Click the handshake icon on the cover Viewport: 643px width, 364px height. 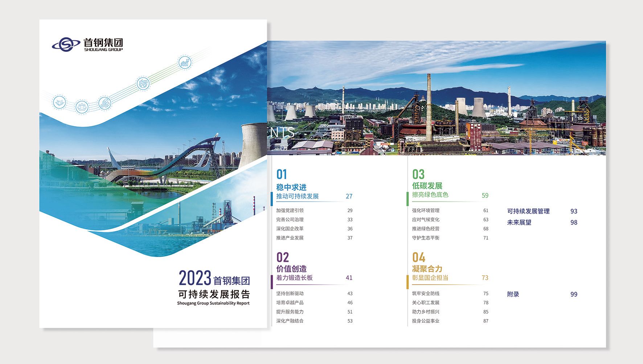[x=60, y=103]
